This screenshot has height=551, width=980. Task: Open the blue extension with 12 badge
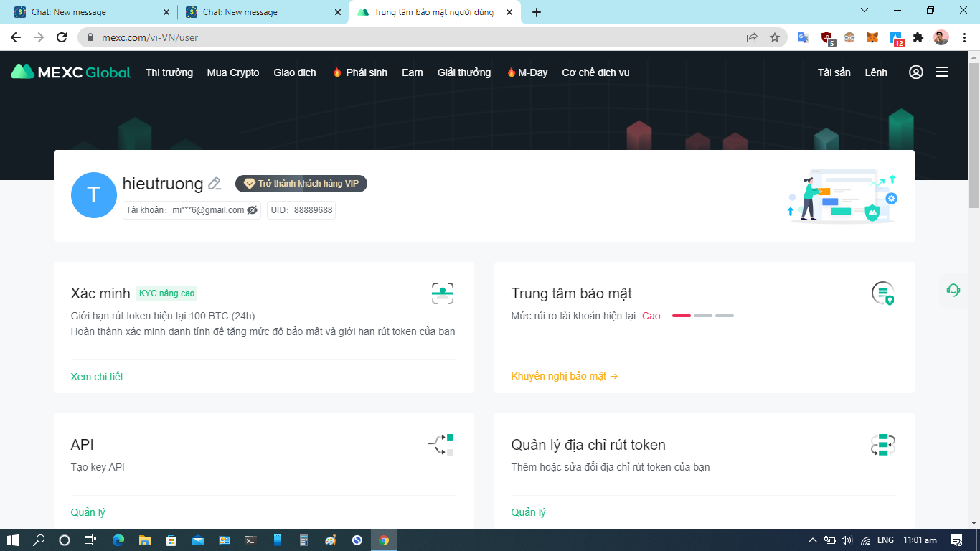pyautogui.click(x=896, y=38)
